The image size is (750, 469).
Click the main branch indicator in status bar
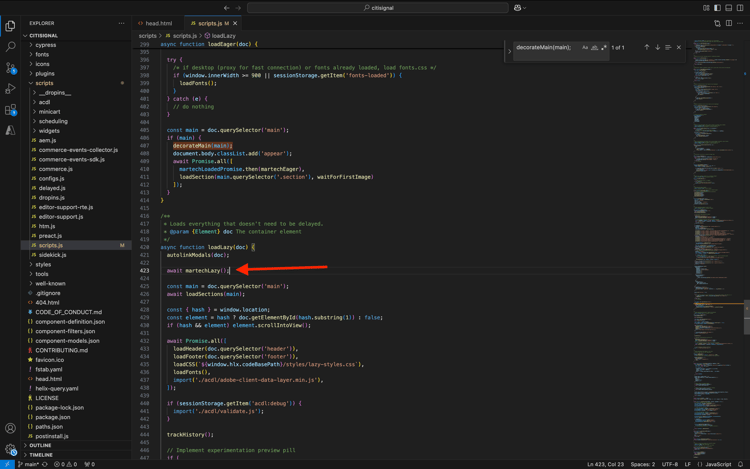coord(30,464)
